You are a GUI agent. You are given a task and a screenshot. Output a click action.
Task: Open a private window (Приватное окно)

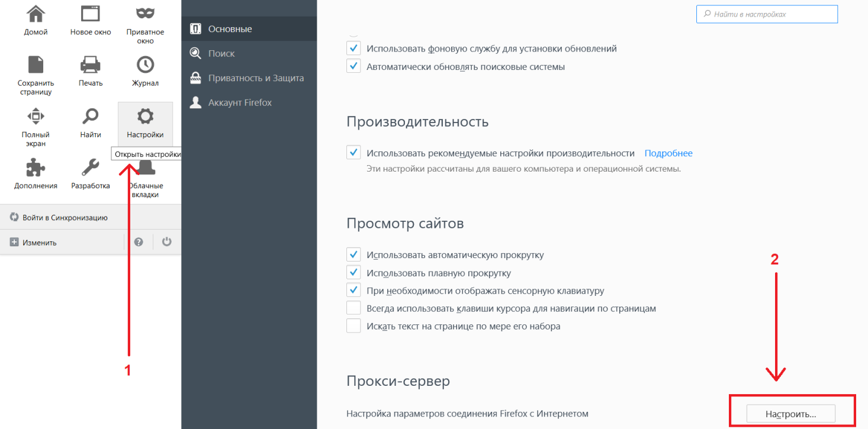[145, 24]
